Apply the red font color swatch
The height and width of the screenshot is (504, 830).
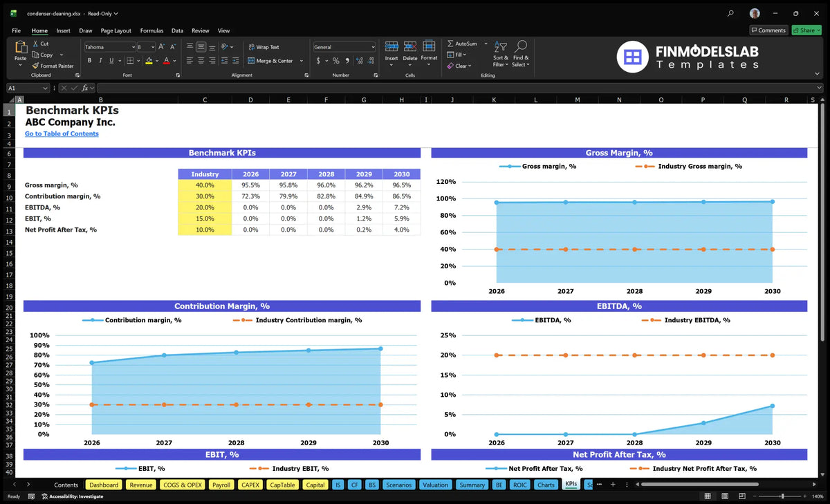(x=166, y=61)
